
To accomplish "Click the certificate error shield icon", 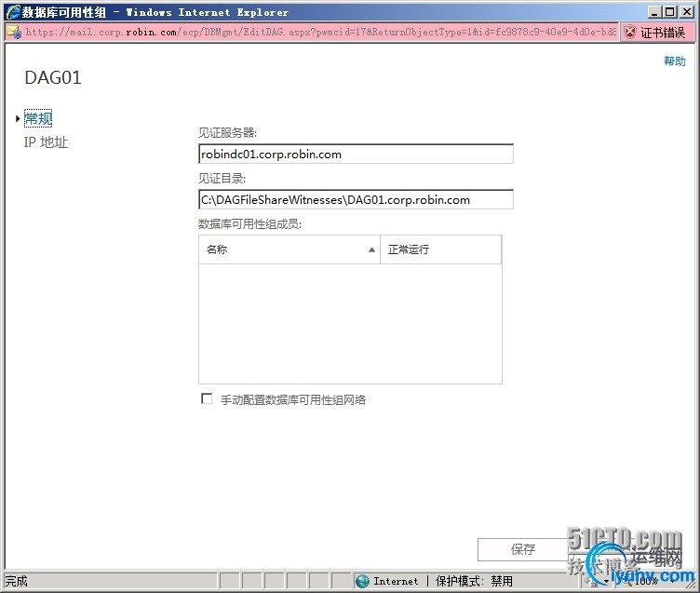I will pyautogui.click(x=630, y=33).
